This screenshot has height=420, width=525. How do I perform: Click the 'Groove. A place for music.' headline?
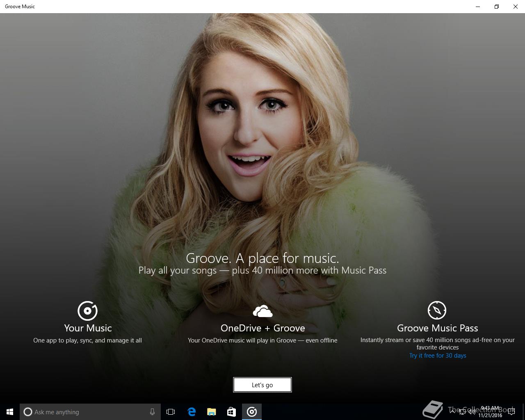pyautogui.click(x=262, y=258)
